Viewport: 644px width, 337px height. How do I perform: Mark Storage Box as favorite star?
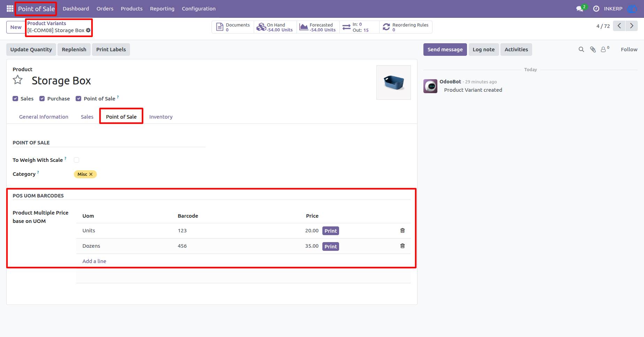pos(18,80)
